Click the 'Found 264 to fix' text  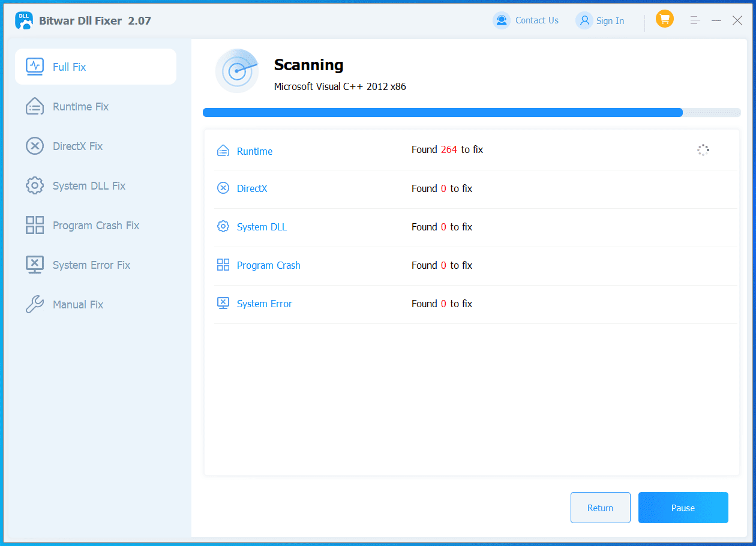coord(447,149)
